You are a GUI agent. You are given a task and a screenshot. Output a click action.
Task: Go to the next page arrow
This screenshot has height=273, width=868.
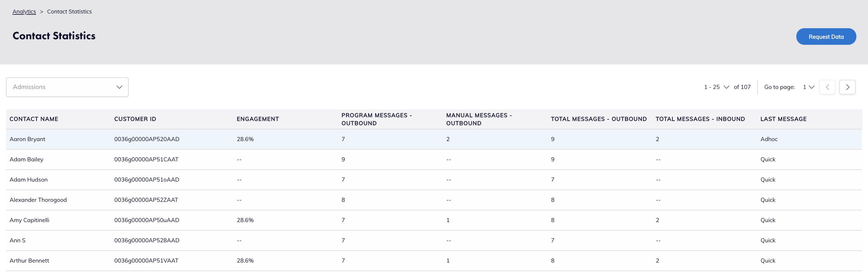pyautogui.click(x=847, y=87)
